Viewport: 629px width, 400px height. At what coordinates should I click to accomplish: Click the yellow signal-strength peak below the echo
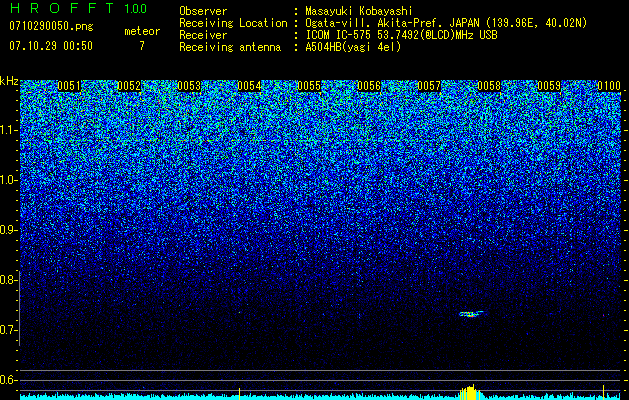[471, 392]
